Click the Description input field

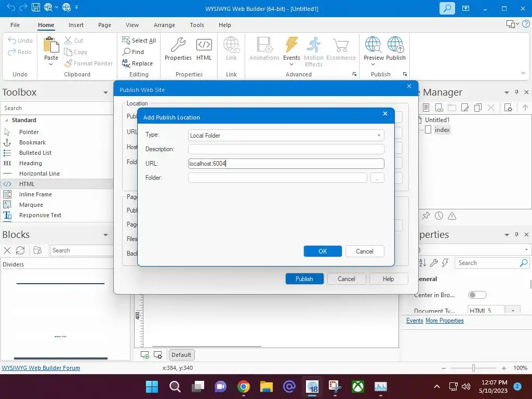[x=286, y=149]
